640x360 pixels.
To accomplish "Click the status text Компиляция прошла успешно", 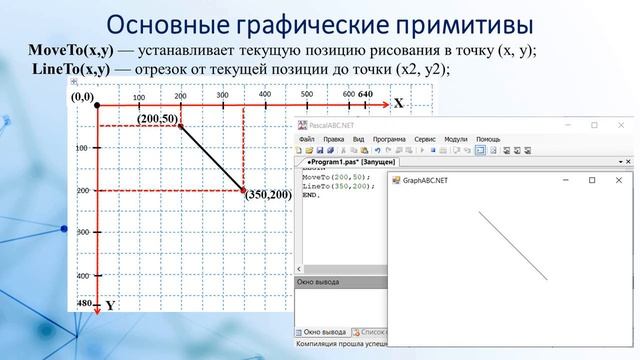I will (x=342, y=344).
